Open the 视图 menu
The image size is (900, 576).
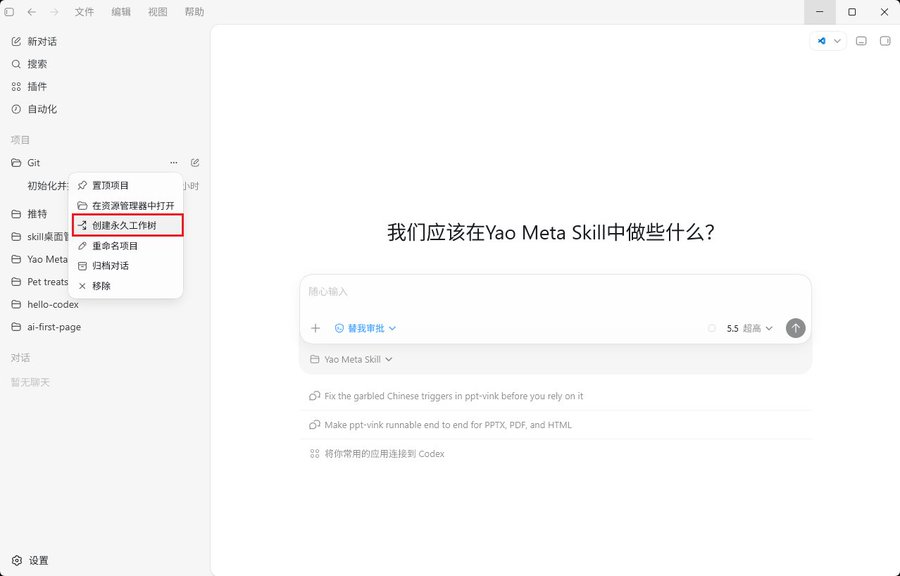(157, 11)
